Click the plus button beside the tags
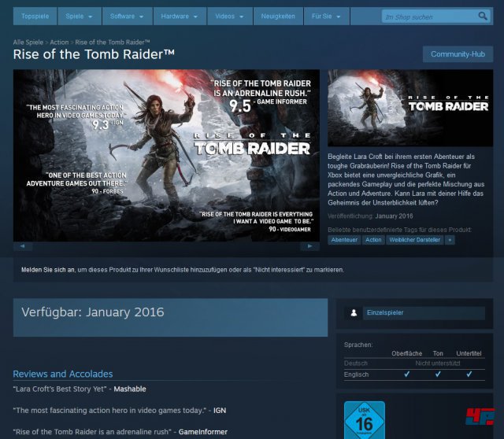 click(450, 240)
